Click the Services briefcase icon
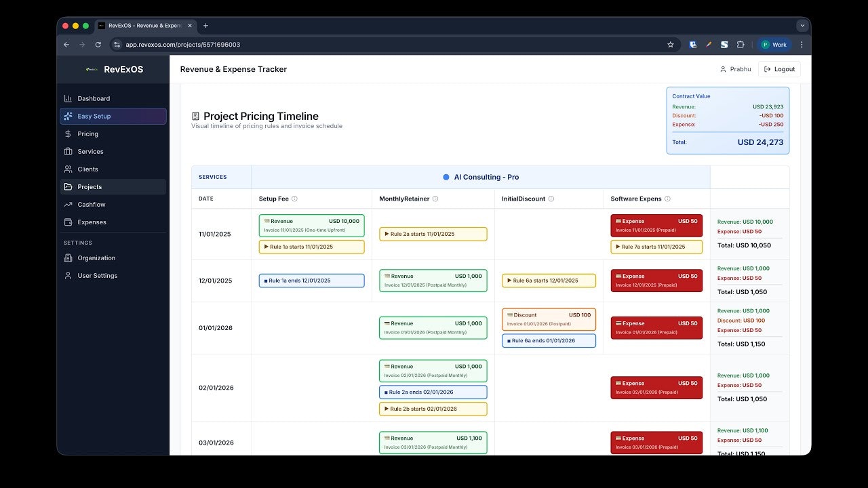Image resolution: width=868 pixels, height=488 pixels. tap(68, 151)
